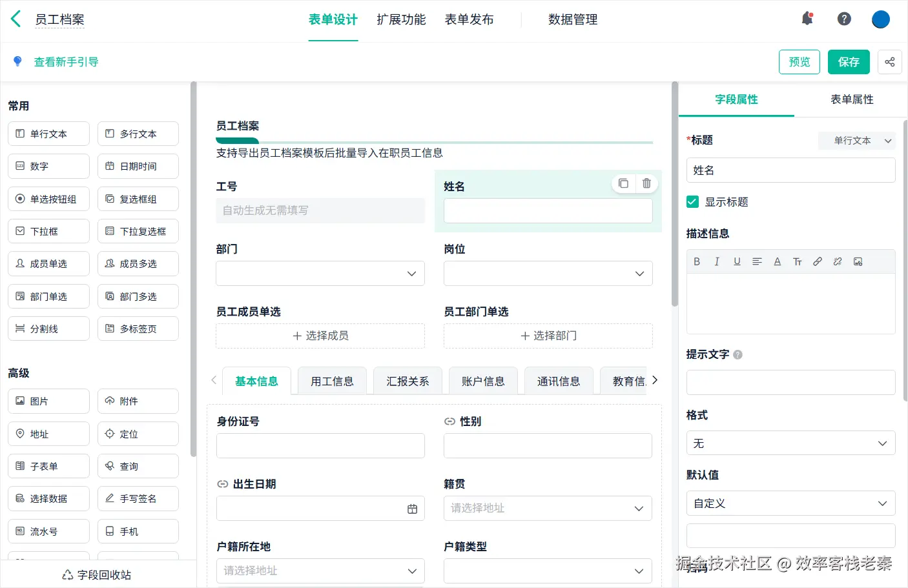Screen dimensions: 908x588
Task: Toggle the 显示标题 checkbox
Action: pos(692,201)
